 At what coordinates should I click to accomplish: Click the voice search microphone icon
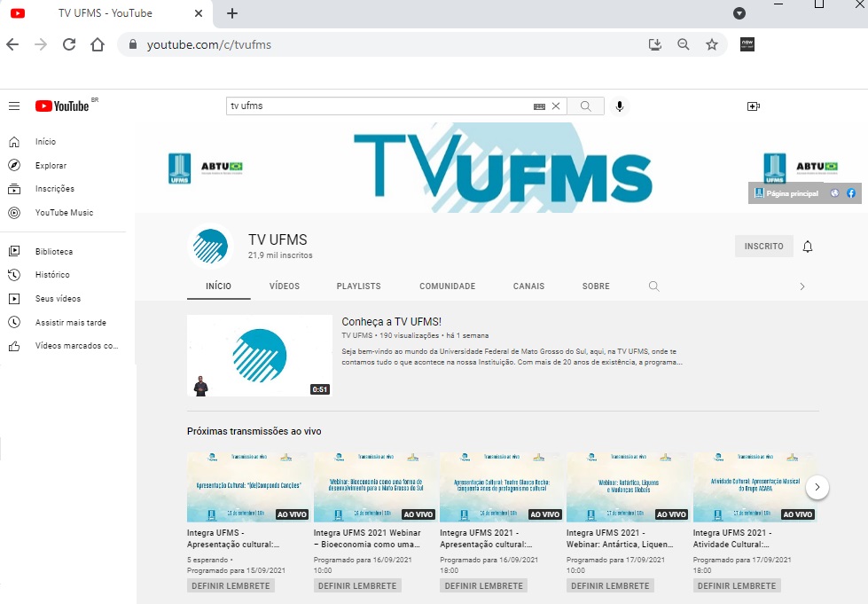620,106
